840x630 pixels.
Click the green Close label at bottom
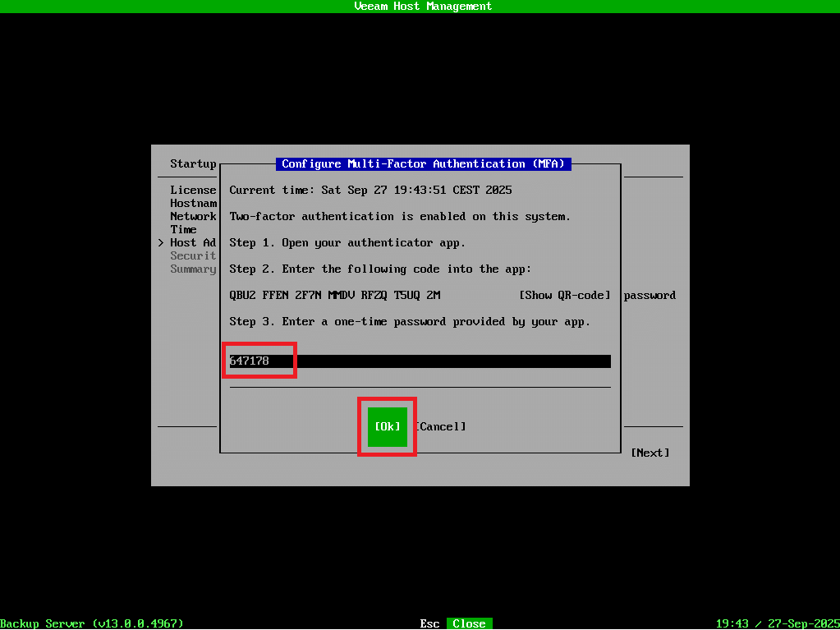(469, 623)
